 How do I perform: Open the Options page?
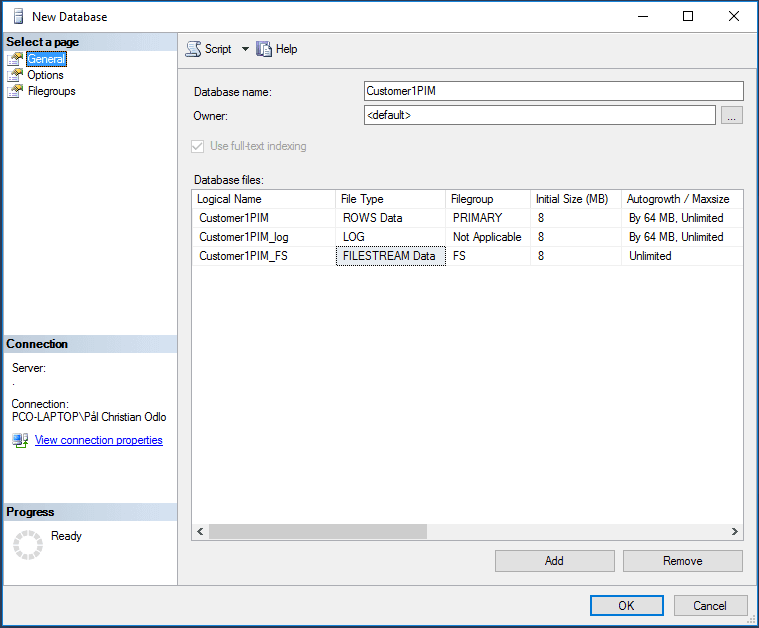[x=46, y=75]
